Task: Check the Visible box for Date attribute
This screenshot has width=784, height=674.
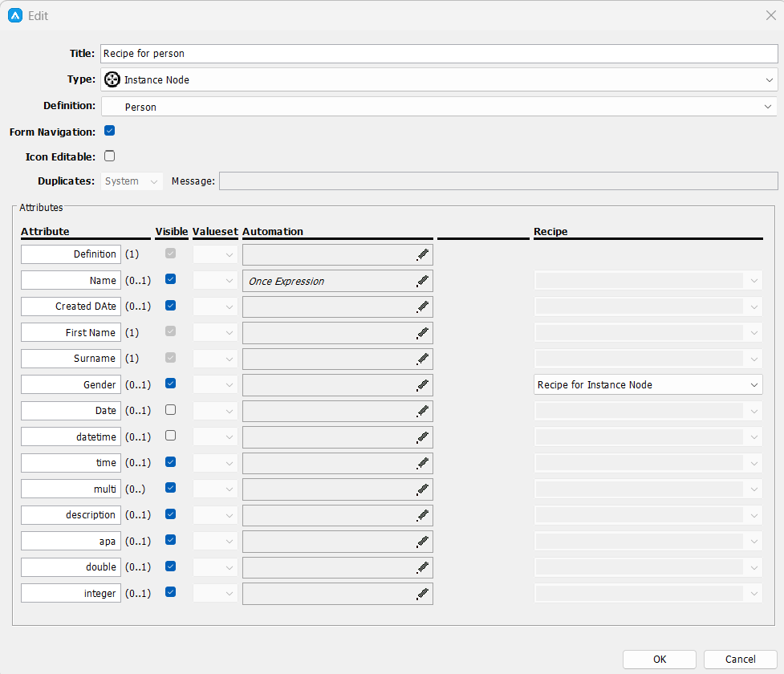Action: coord(170,410)
